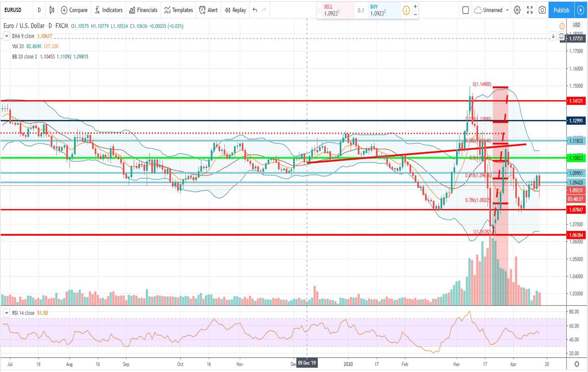Screen dimensions: 588x372
Task: Open the Indicators menu
Action: click(109, 10)
